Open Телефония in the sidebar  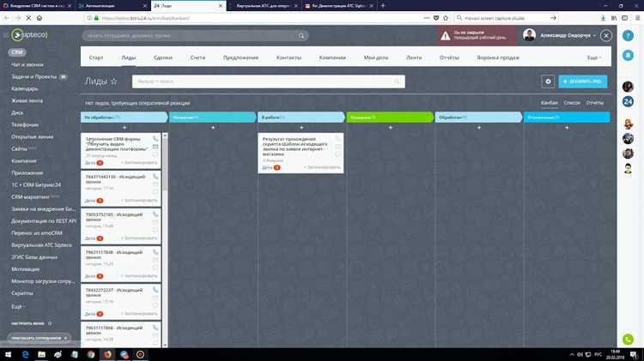25,124
